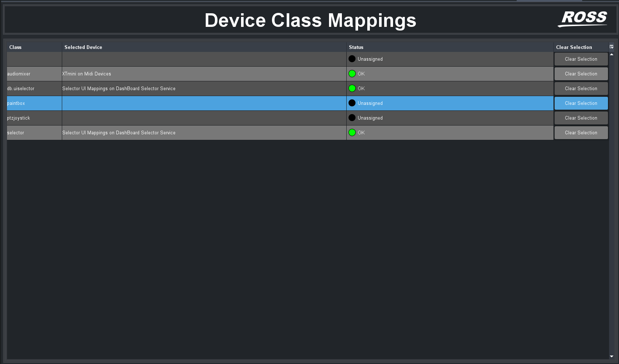The height and width of the screenshot is (364, 619).
Task: Click the status dot in the blank-class row
Action: [x=352, y=59]
